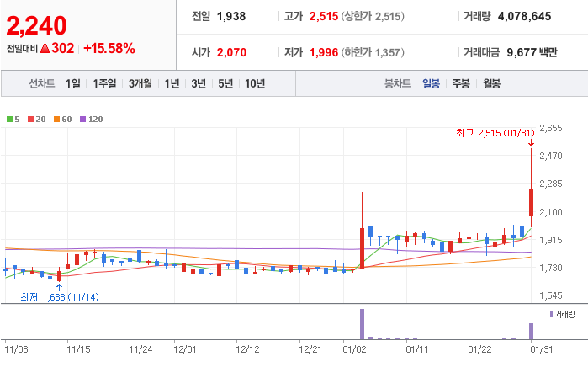Click the 11/06 date axis label

pyautogui.click(x=16, y=349)
